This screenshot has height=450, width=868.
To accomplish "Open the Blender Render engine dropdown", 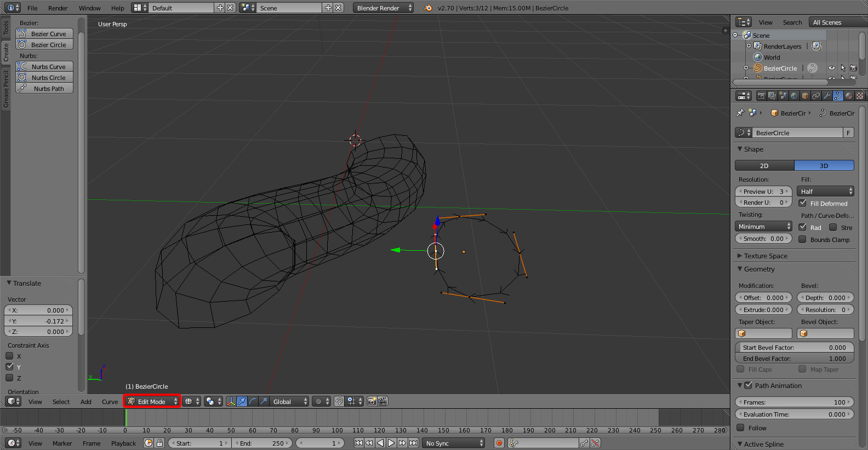I will [383, 8].
